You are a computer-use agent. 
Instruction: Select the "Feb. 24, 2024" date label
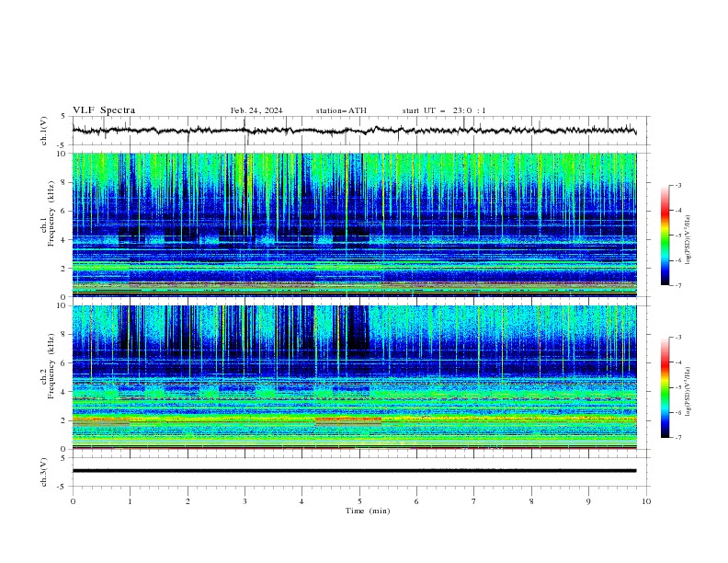click(x=256, y=110)
